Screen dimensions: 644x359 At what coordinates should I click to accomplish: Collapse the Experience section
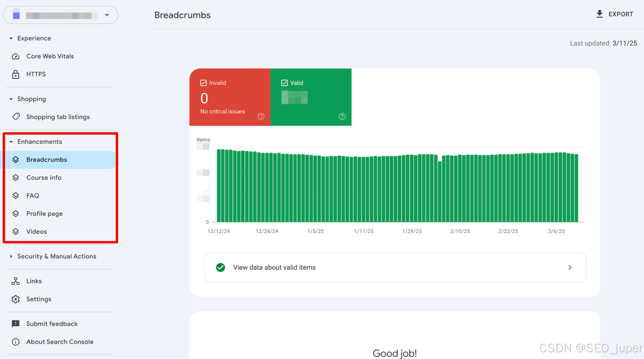(x=11, y=38)
